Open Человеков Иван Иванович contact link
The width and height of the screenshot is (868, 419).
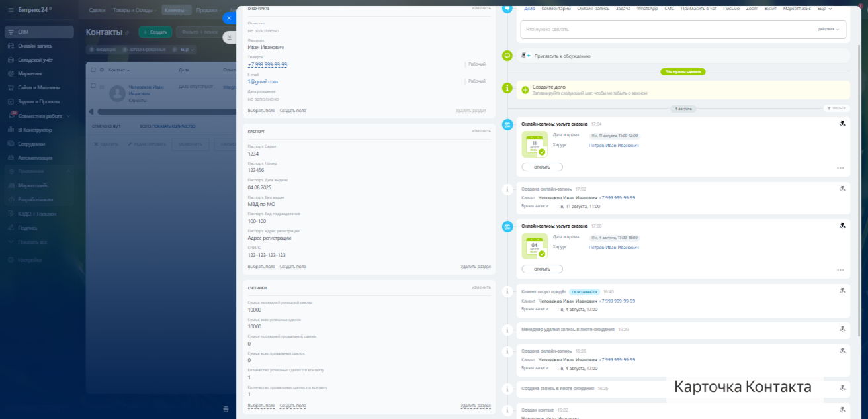[x=146, y=90]
